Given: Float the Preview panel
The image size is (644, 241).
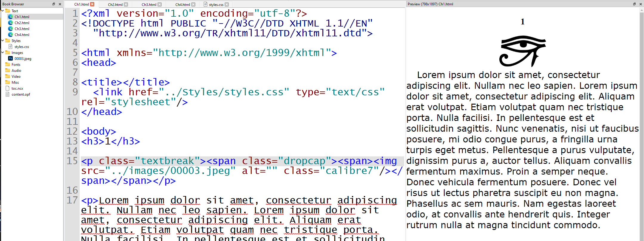Looking at the screenshot, I should (x=634, y=4).
